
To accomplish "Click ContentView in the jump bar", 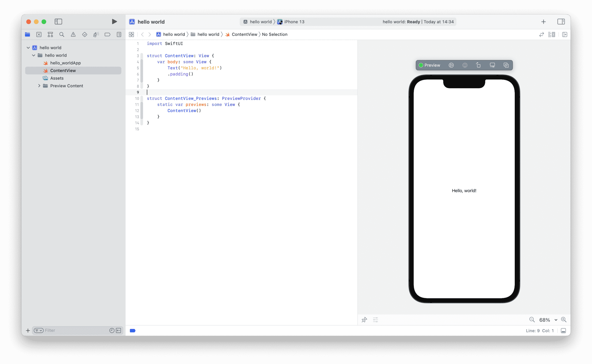I will click(x=241, y=34).
